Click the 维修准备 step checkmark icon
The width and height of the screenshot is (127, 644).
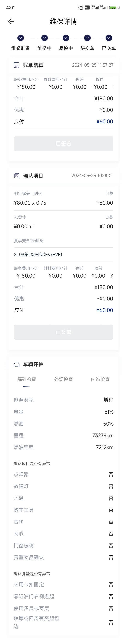tap(21, 38)
